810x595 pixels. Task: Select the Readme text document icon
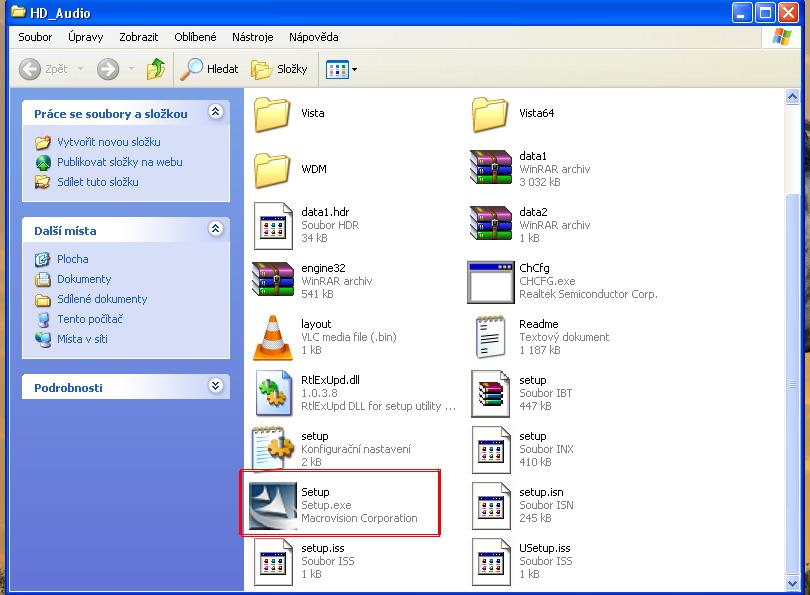click(490, 337)
